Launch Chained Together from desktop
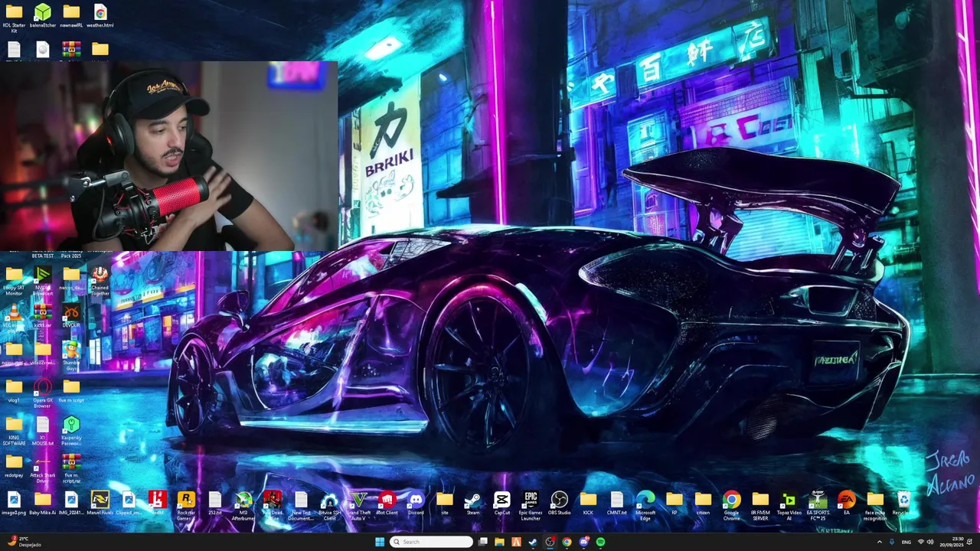 [100, 279]
